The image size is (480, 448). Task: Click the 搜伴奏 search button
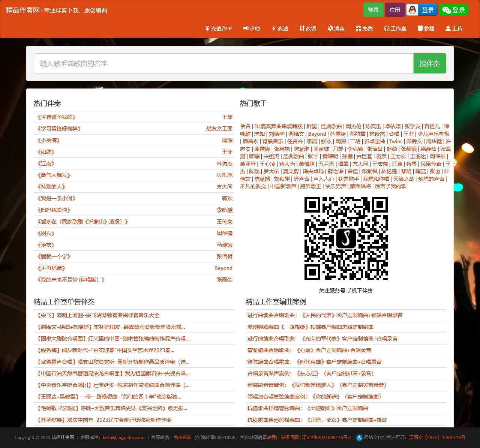(429, 64)
